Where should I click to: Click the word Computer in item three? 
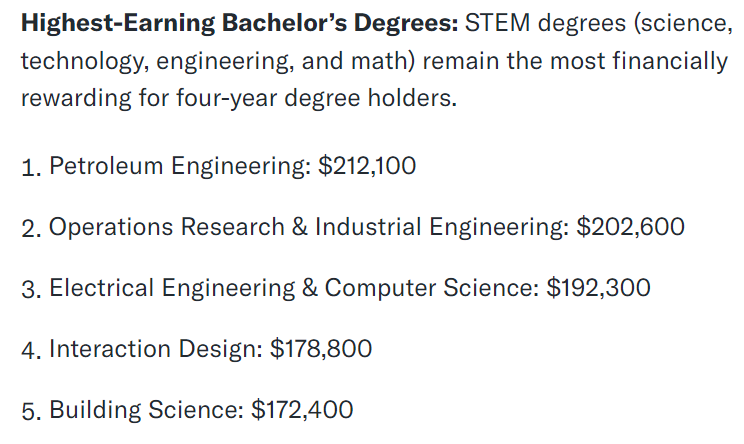click(380, 288)
